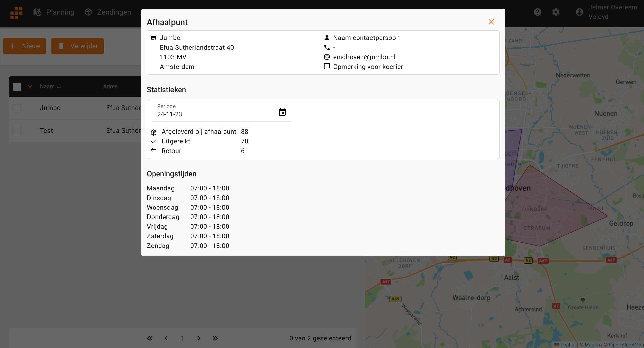
Task: Open settings via the gear icon
Action: point(556,12)
